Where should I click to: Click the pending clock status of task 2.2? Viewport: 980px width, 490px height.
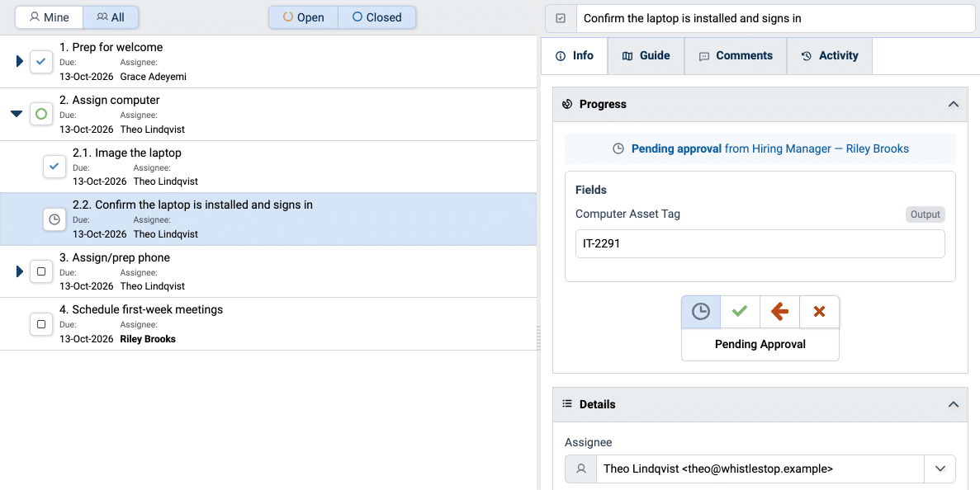[x=54, y=219]
